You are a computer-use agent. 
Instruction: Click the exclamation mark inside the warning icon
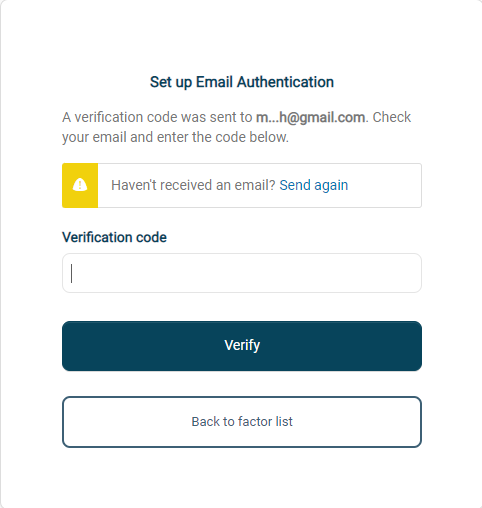pos(80,185)
